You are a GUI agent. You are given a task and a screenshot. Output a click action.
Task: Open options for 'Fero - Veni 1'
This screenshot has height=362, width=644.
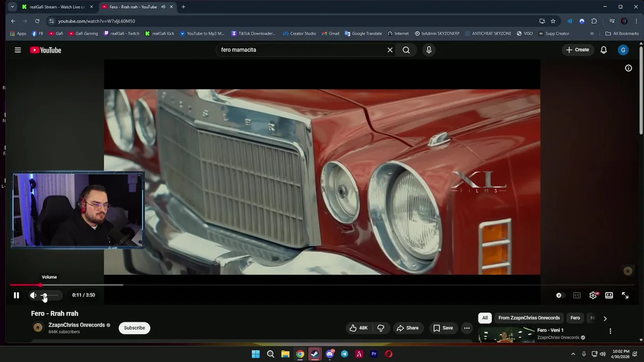[x=610, y=331]
